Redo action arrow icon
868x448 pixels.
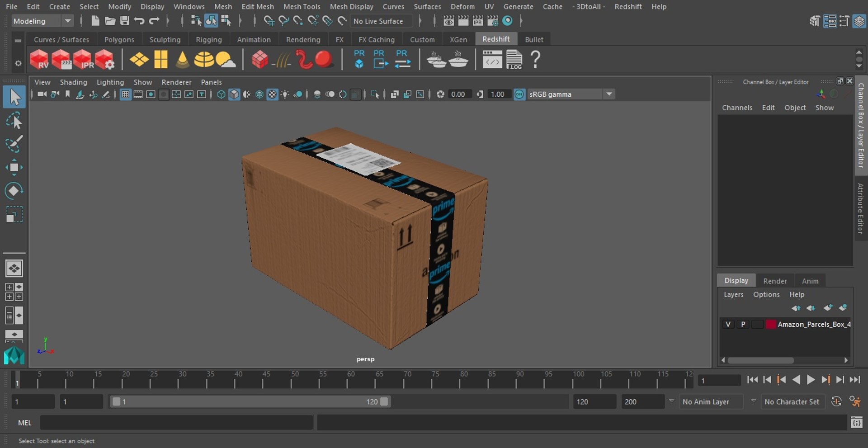[154, 21]
